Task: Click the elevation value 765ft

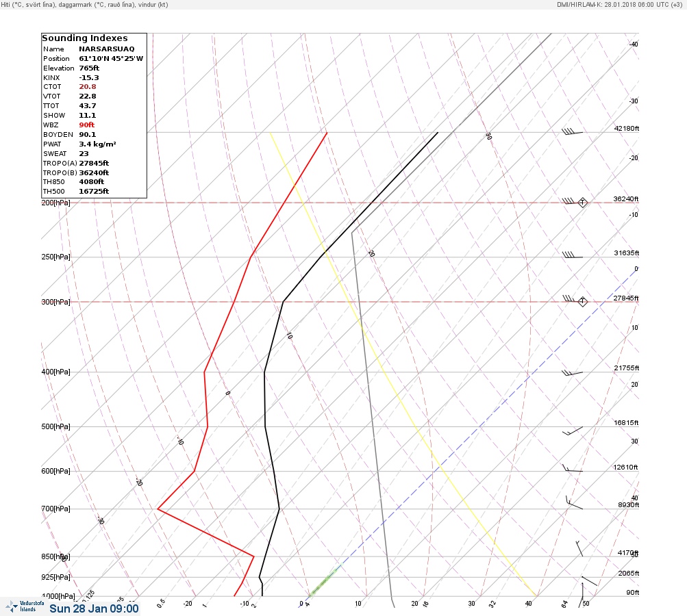Action: (x=89, y=68)
